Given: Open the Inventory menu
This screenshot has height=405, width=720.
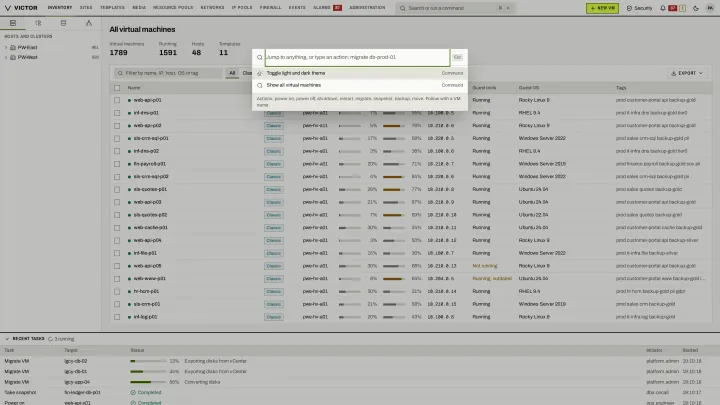Looking at the screenshot, I should tap(60, 8).
